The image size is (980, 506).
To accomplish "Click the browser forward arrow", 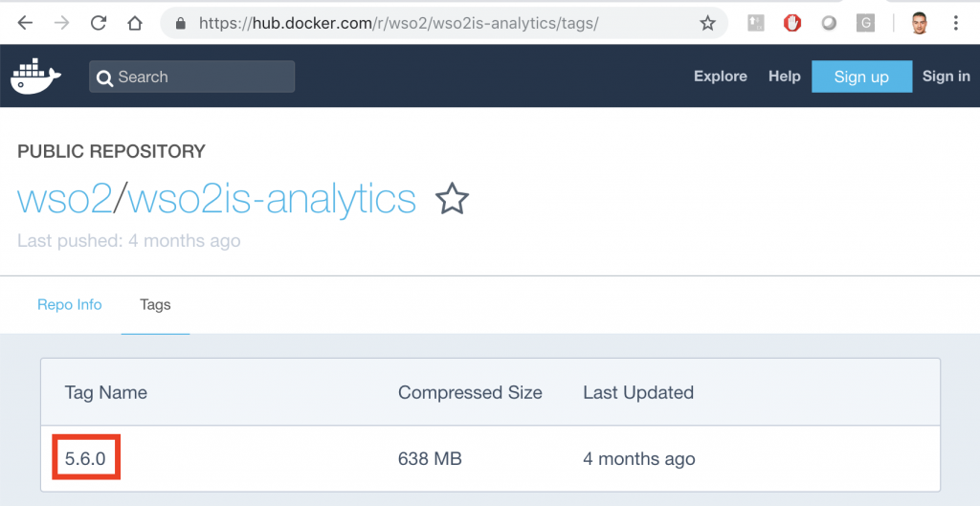I will (61, 23).
